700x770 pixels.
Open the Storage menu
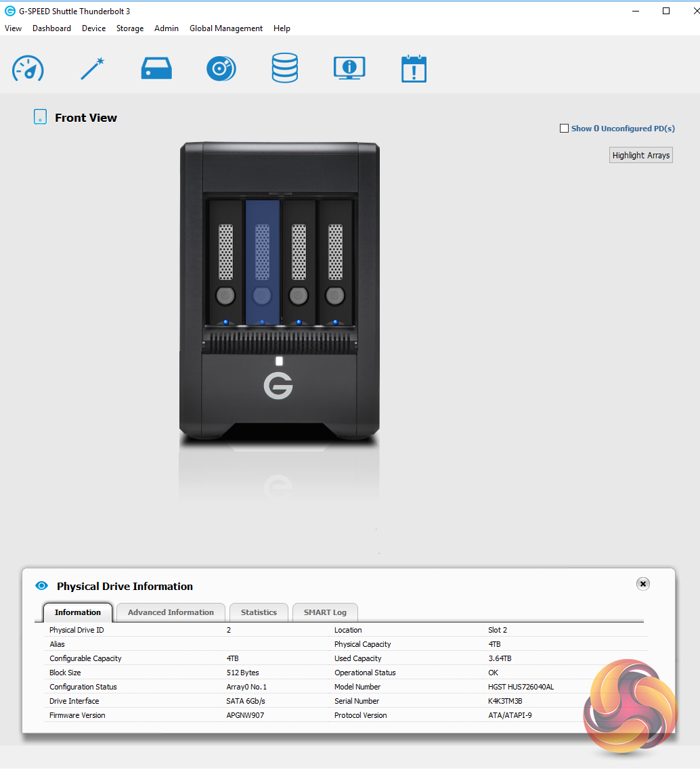tap(130, 28)
